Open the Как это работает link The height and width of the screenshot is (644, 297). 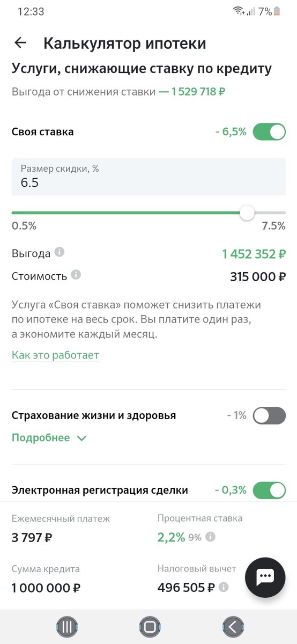(x=55, y=355)
